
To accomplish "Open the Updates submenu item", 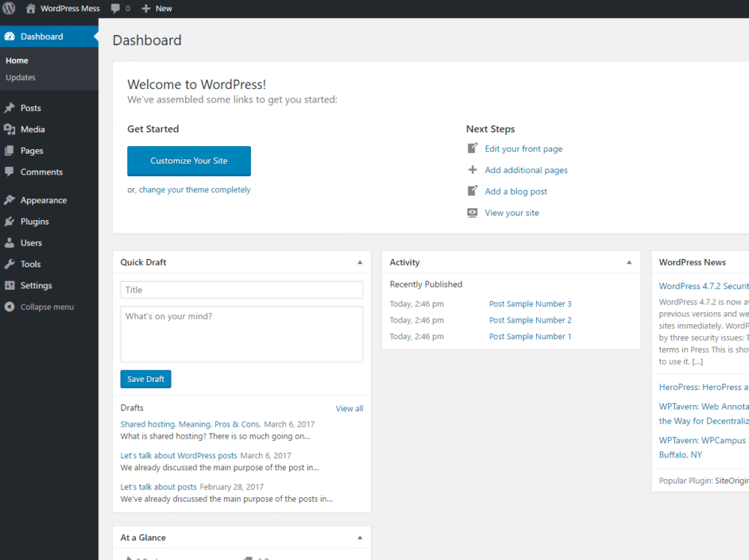I will pyautogui.click(x=20, y=77).
